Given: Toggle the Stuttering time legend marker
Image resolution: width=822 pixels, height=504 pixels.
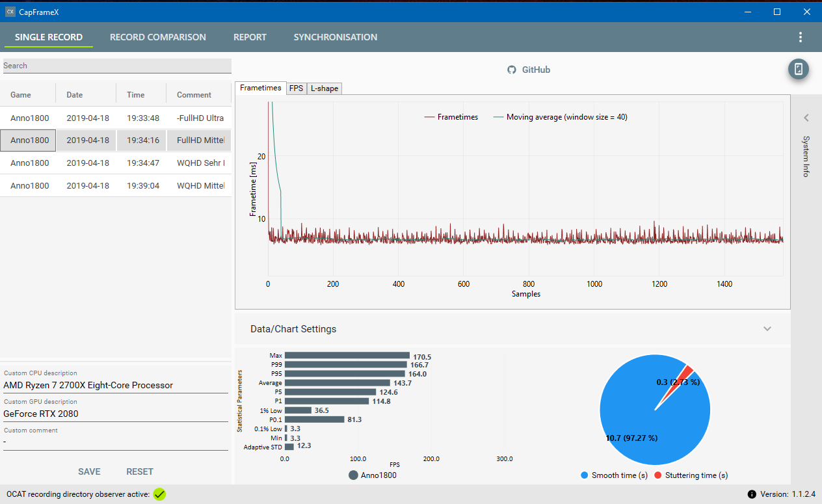Looking at the screenshot, I should [657, 475].
